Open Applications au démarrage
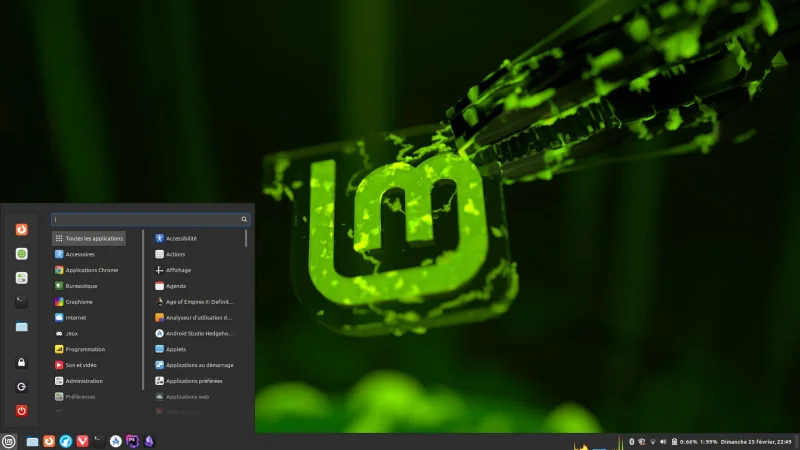The image size is (800, 450). 197,365
